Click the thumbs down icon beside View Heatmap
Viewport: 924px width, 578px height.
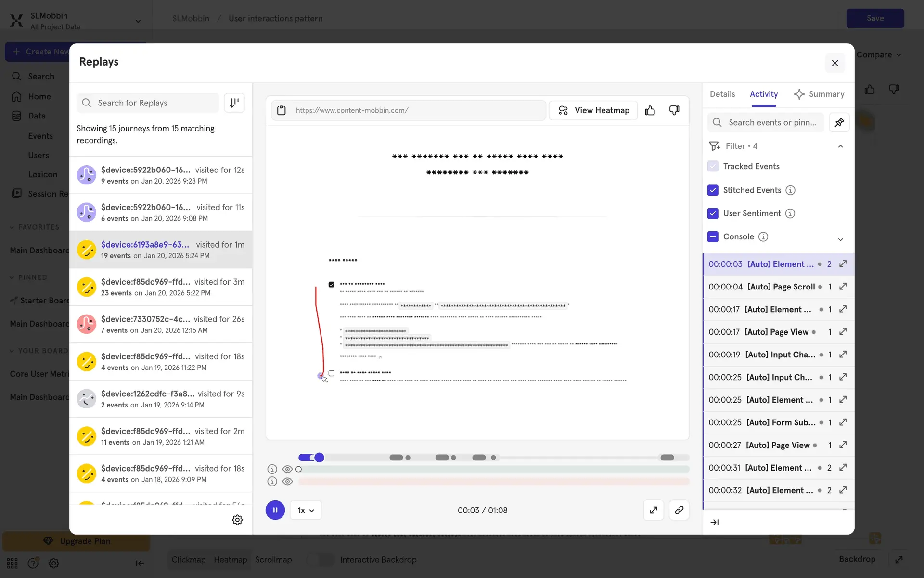(674, 110)
